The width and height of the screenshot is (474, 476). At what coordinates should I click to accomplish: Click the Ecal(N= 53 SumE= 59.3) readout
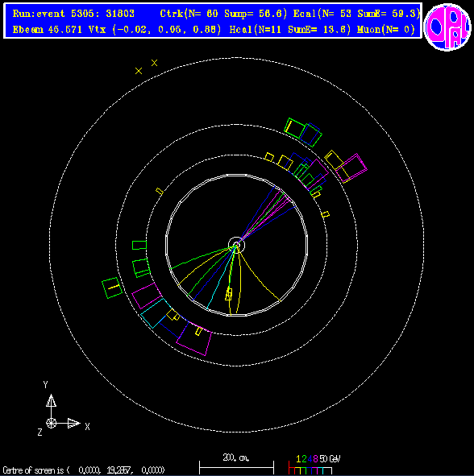click(x=356, y=14)
